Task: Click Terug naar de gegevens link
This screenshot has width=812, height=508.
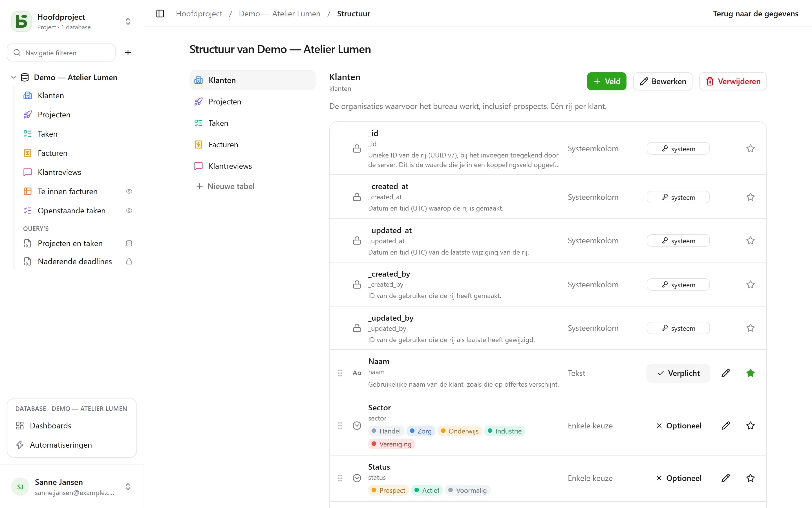Action: pyautogui.click(x=755, y=14)
